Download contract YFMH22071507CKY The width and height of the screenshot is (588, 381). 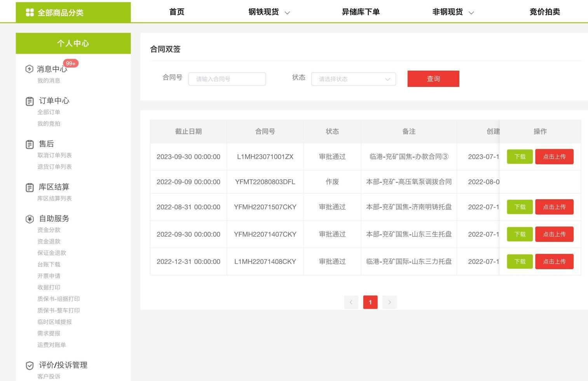click(520, 207)
